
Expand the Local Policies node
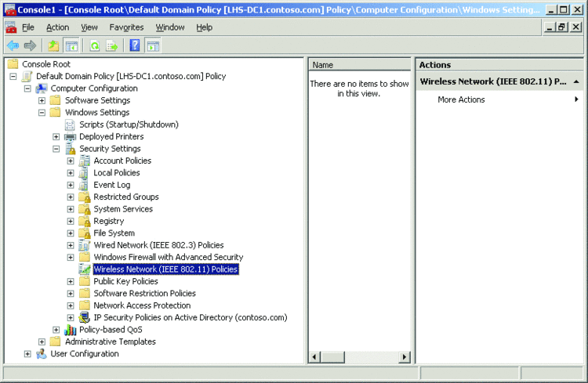pos(70,173)
